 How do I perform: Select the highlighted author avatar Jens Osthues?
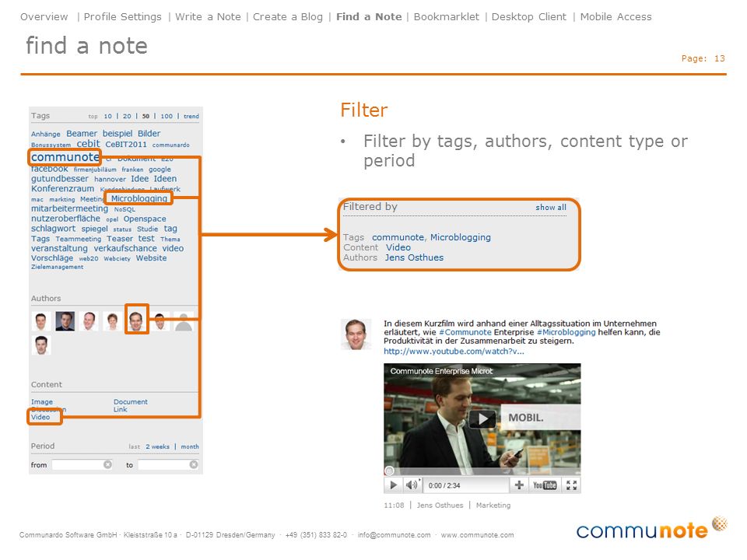click(136, 320)
